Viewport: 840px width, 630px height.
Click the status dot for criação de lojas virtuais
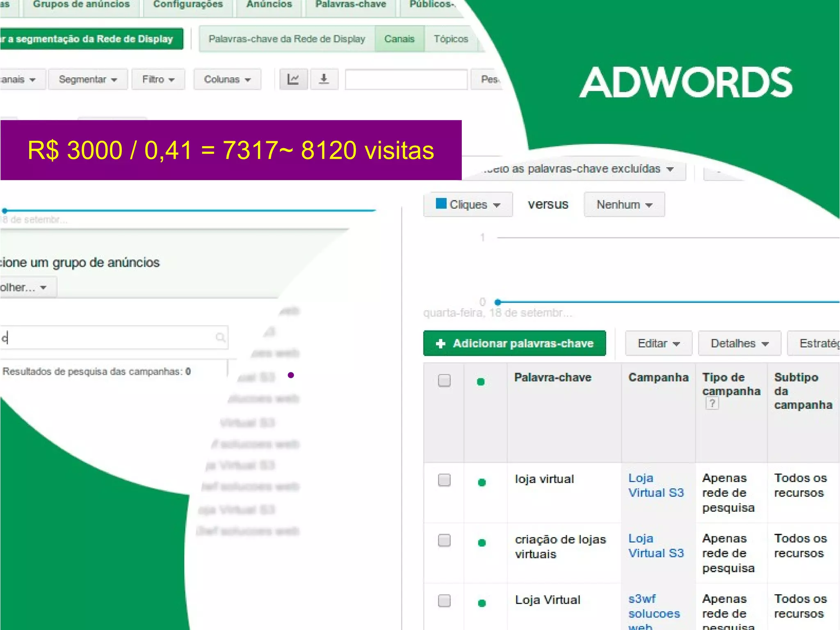[x=482, y=543]
